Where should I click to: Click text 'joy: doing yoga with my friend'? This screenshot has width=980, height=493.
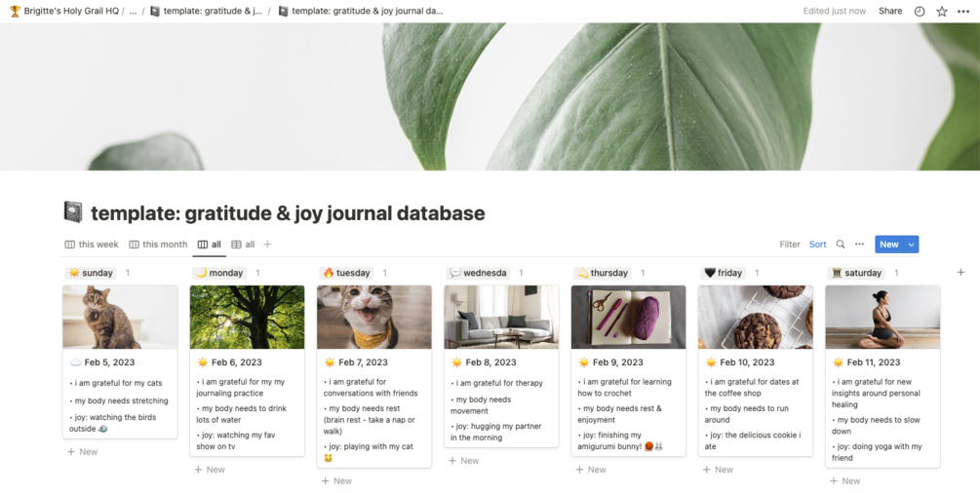point(877,452)
